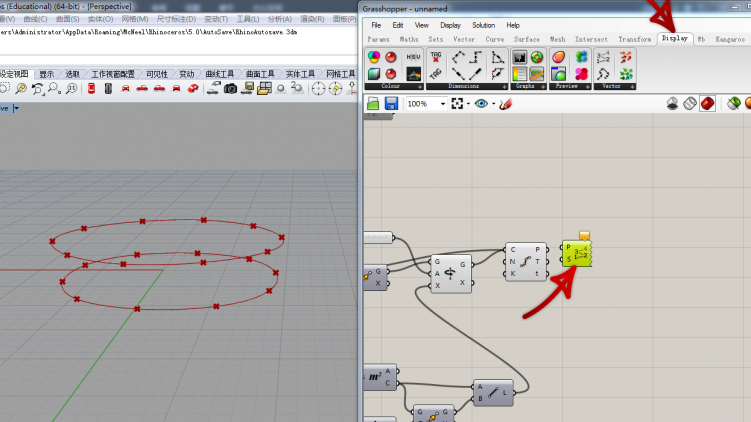Select the Point List component icon in Vector panel
This screenshot has height=422, width=751.
point(603,57)
